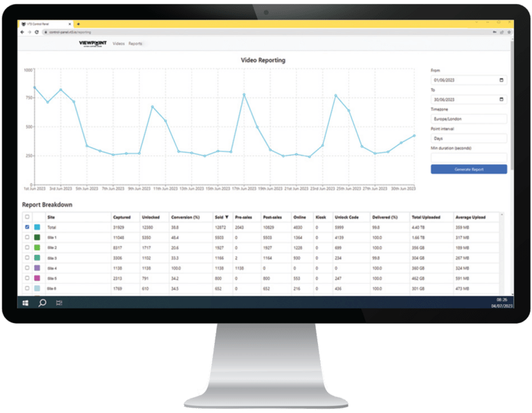Check the Site 1 row checkbox

pos(27,237)
